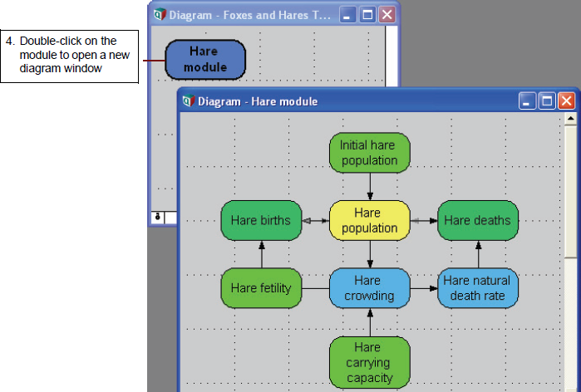Maximize the Hare module diagram window
The width and height of the screenshot is (581, 392).
547,101
